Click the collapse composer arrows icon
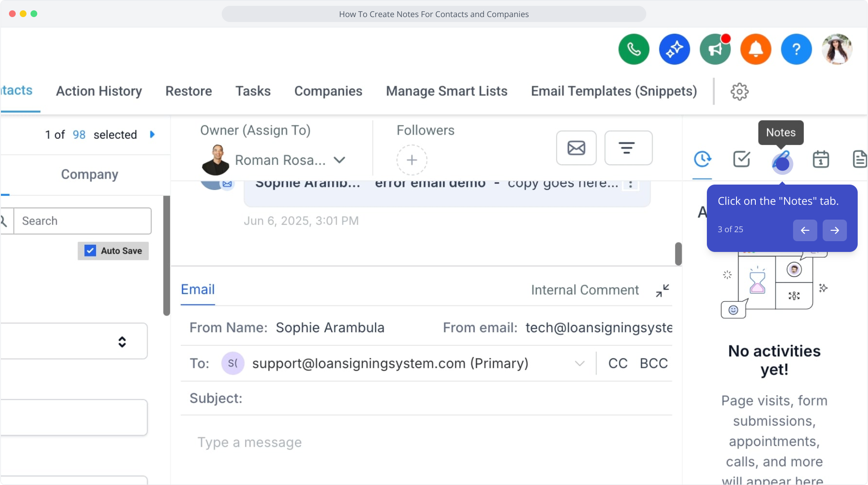Image resolution: width=868 pixels, height=485 pixels. pyautogui.click(x=662, y=291)
